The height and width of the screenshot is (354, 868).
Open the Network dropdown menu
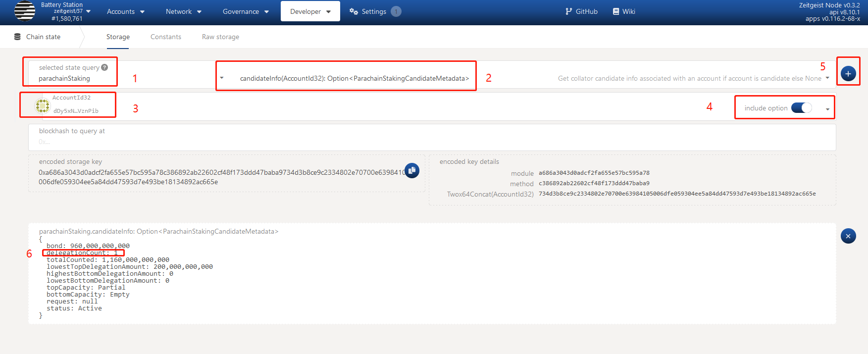tap(183, 11)
